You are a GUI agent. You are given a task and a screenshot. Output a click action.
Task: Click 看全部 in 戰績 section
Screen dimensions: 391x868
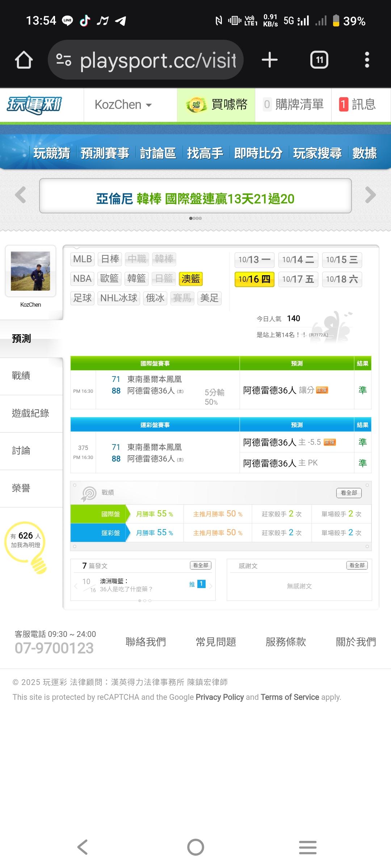tap(349, 493)
